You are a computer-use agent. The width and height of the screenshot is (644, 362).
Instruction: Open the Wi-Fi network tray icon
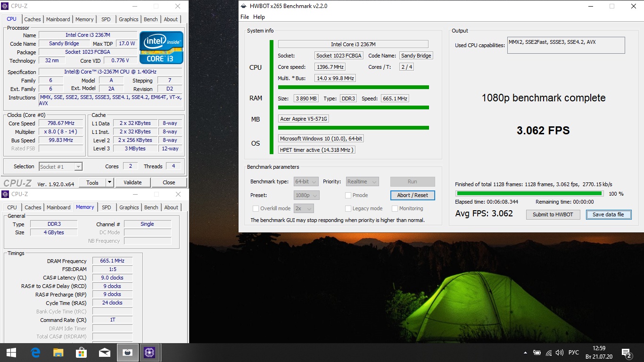(549, 353)
